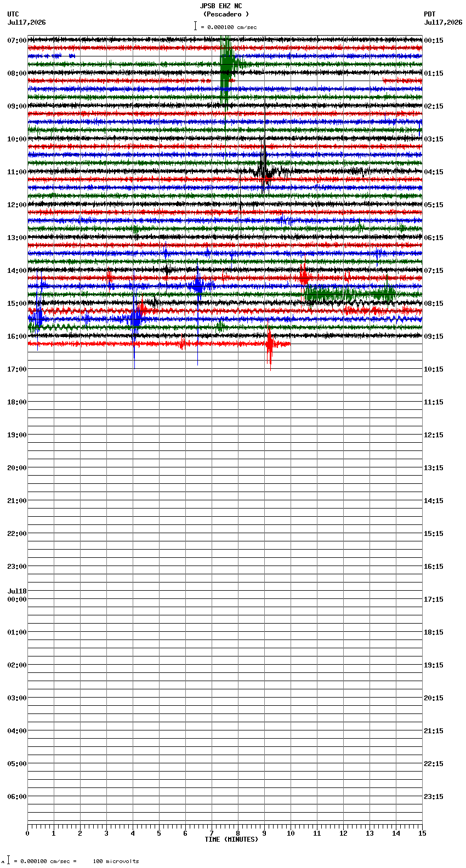Click the station title JPSB EHZ NC

coord(221,6)
